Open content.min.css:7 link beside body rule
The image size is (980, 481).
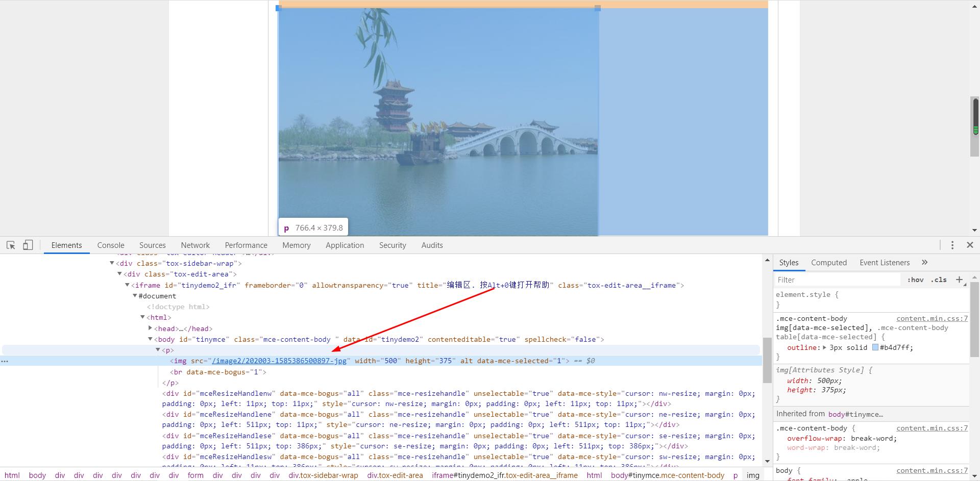932,471
